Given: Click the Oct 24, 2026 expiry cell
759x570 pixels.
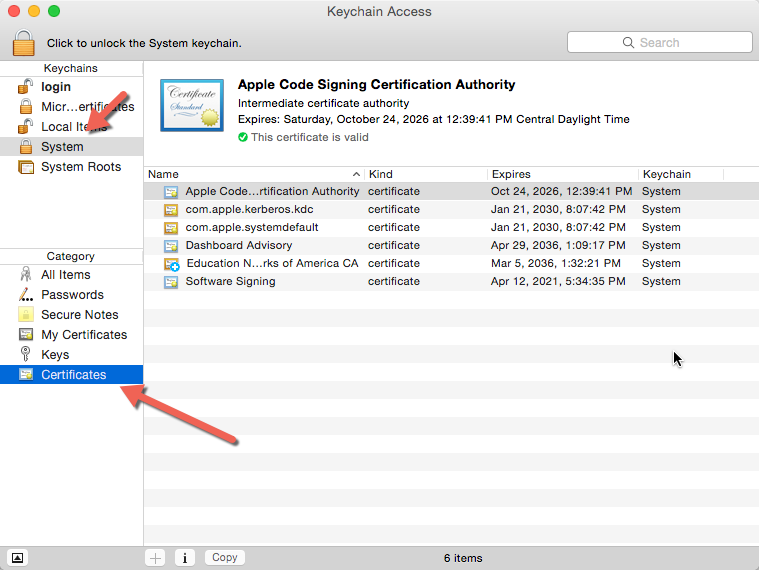Looking at the screenshot, I should 562,191.
